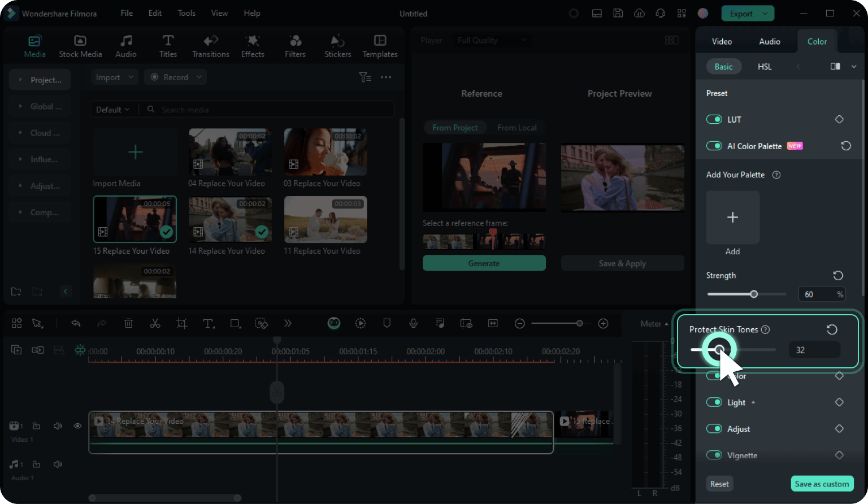This screenshot has height=504, width=868.
Task: Click Save as custom button
Action: click(x=822, y=484)
